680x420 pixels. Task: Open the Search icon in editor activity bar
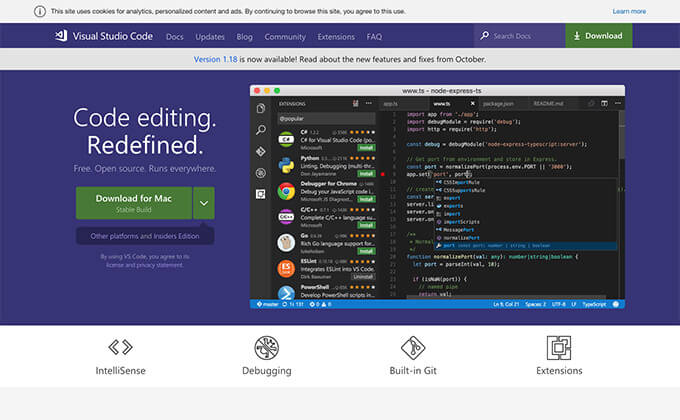click(261, 130)
